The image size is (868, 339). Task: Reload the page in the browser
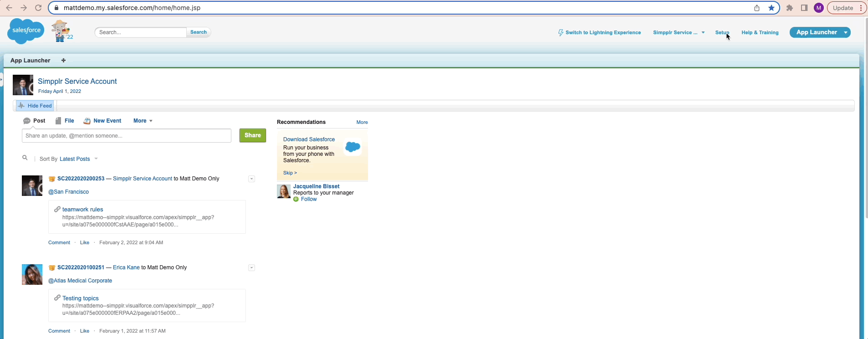pos(38,8)
